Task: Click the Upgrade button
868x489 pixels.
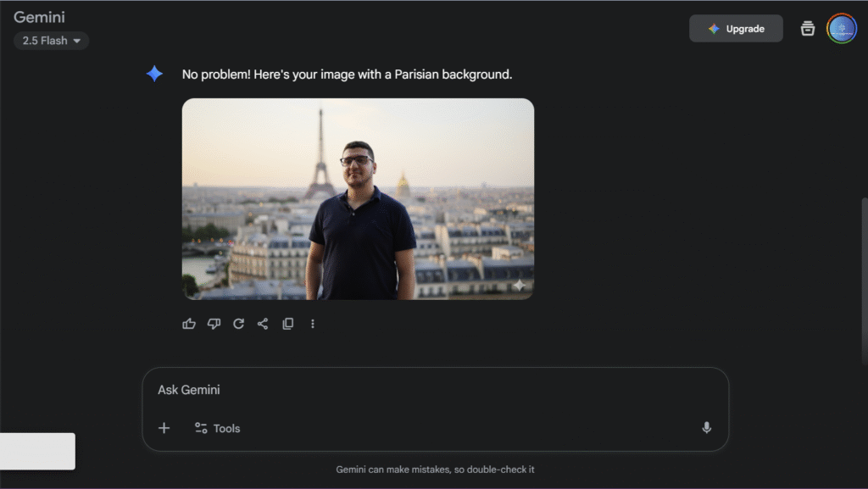Action: (x=735, y=29)
